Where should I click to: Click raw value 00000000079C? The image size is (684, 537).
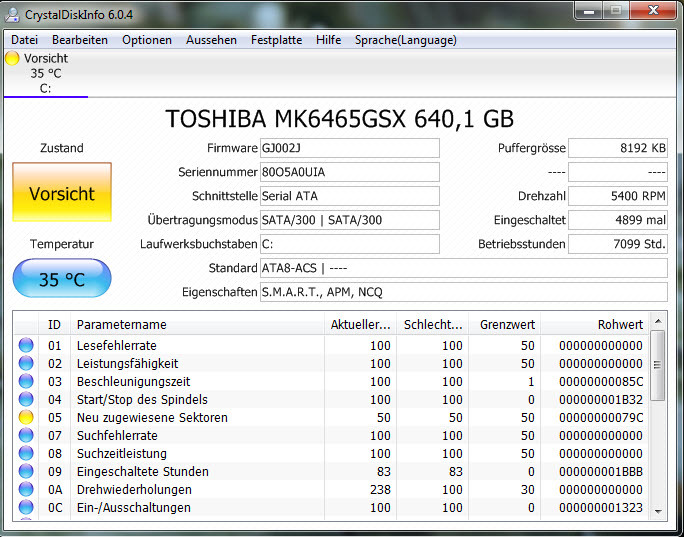(x=601, y=417)
